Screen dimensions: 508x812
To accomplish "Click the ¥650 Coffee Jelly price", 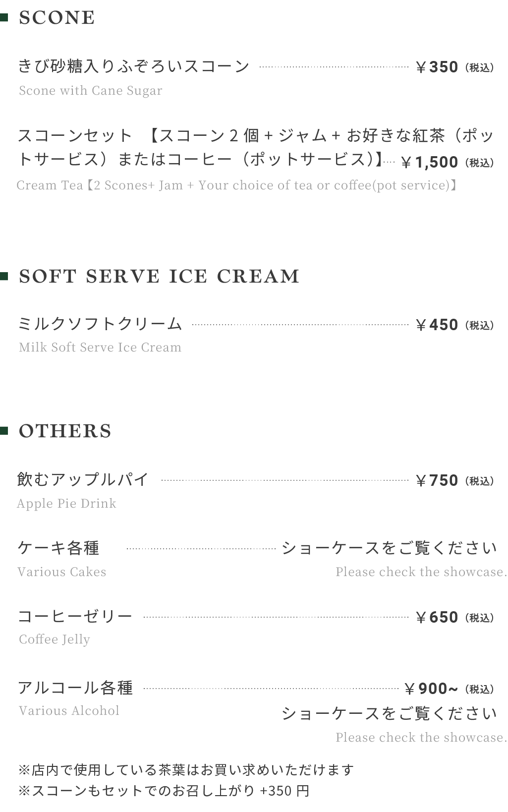I will 437,618.
